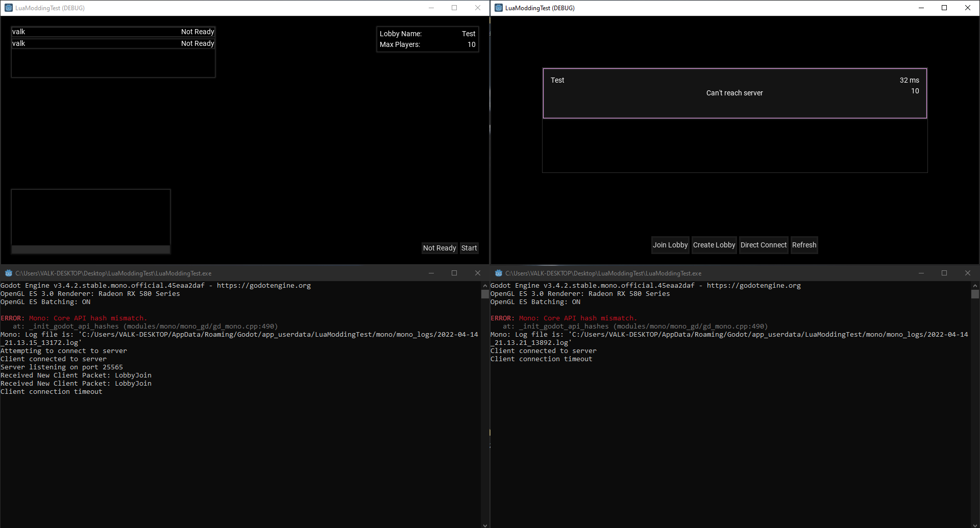Screen dimensions: 980x528
Task: Click the Godot icon on left console title bar
Action: pos(9,273)
